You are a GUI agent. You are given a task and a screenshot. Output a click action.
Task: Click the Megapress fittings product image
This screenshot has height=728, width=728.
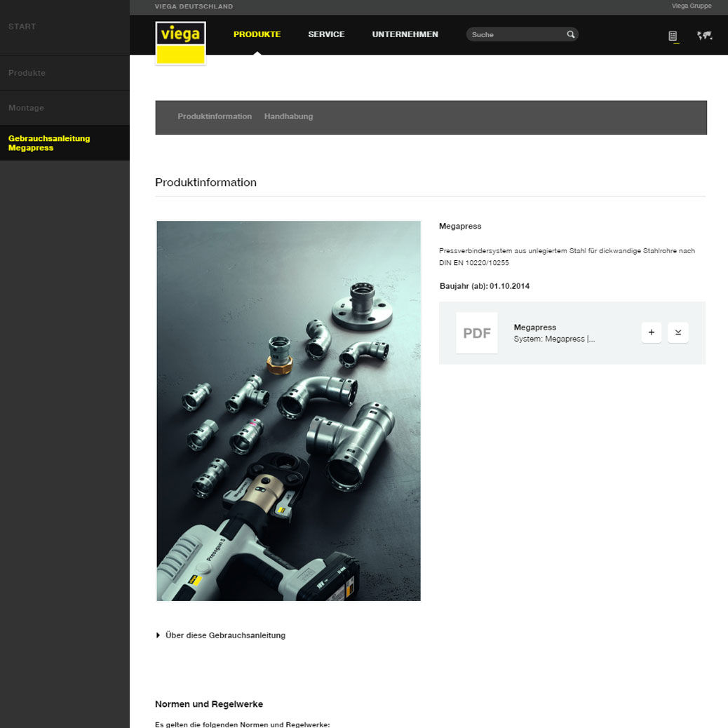click(x=289, y=411)
